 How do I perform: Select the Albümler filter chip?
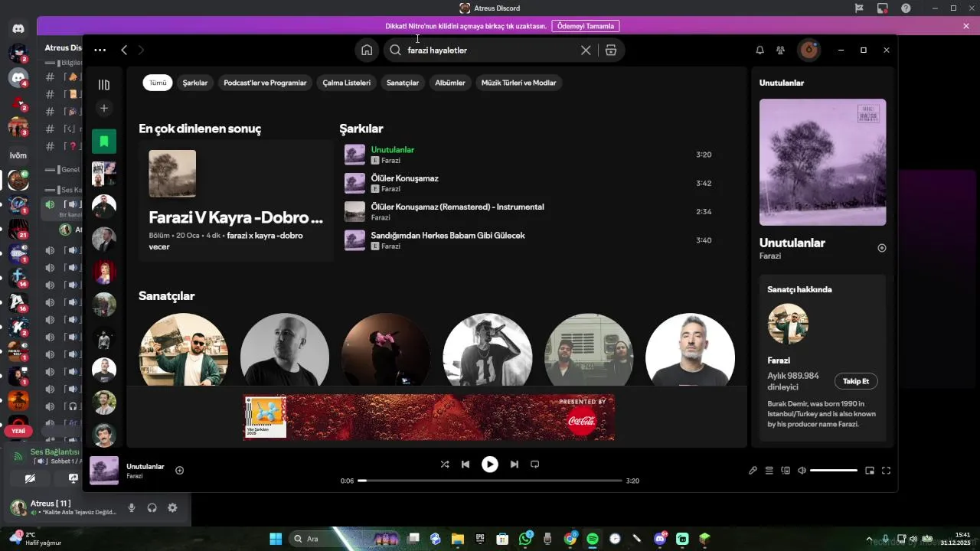point(450,83)
